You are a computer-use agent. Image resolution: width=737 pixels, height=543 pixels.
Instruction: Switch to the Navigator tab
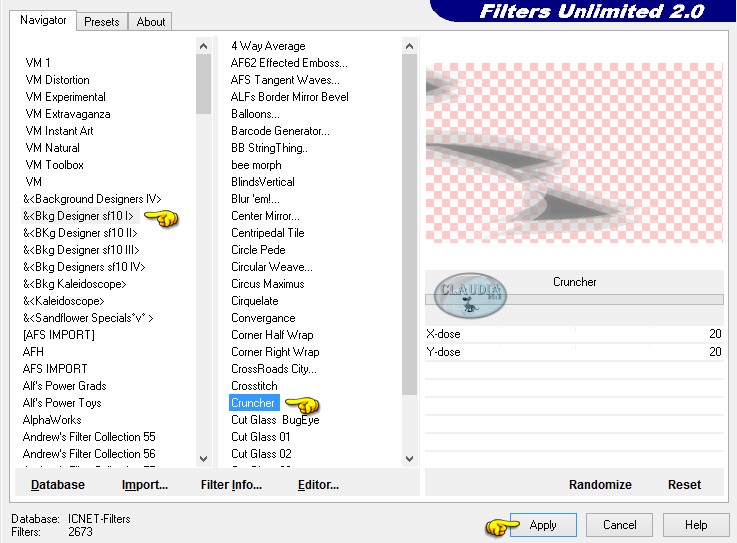click(x=43, y=21)
